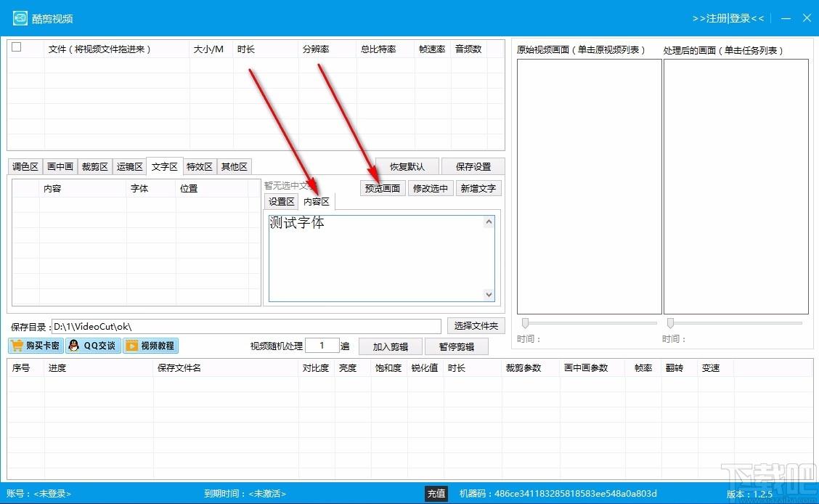
Task: Click the 处理后的画面 preview pane
Action: coord(736,187)
